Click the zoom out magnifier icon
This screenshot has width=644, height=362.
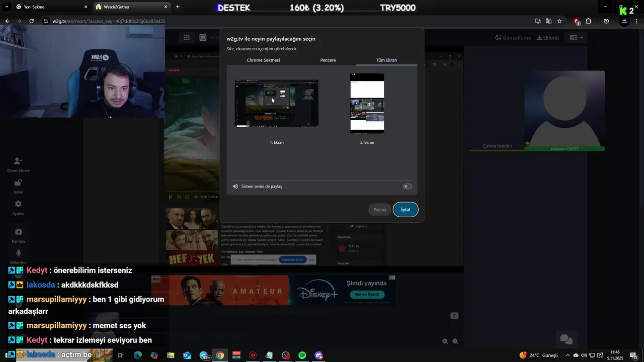[x=455, y=341]
